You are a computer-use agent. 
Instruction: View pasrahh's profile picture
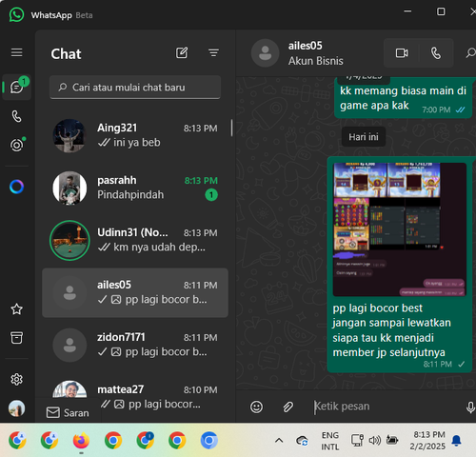click(69, 189)
